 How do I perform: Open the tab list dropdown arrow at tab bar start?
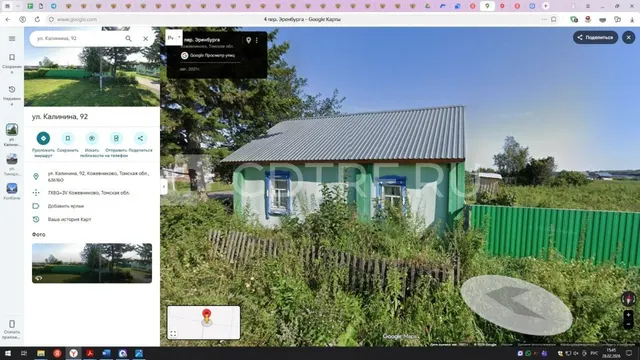coord(18,6)
